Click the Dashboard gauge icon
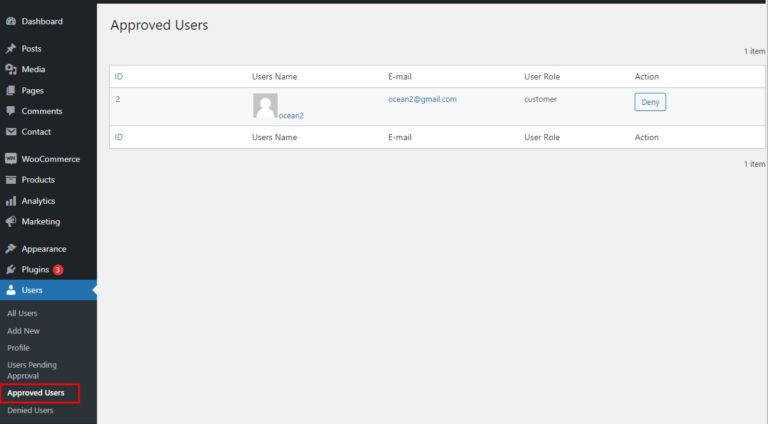 11,21
